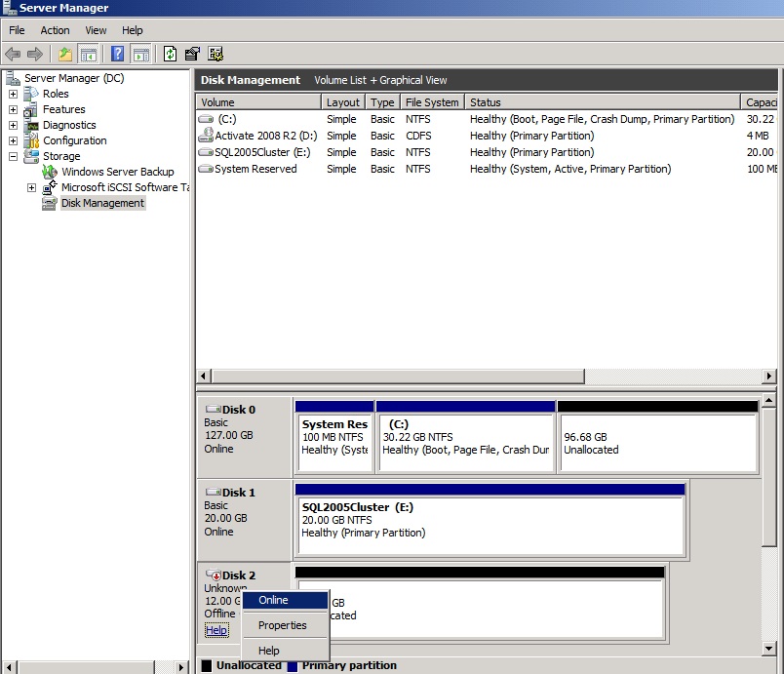Open the Action menu
The width and height of the screenshot is (784, 674).
[x=55, y=30]
